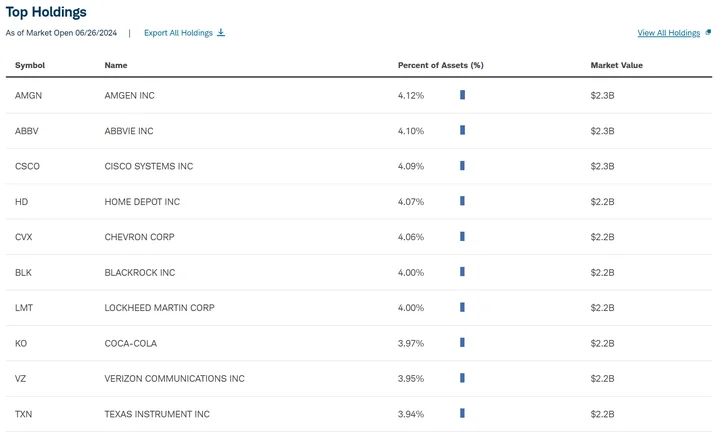The image size is (720, 439).
Task: Click the Market Value column header
Action: pos(616,65)
